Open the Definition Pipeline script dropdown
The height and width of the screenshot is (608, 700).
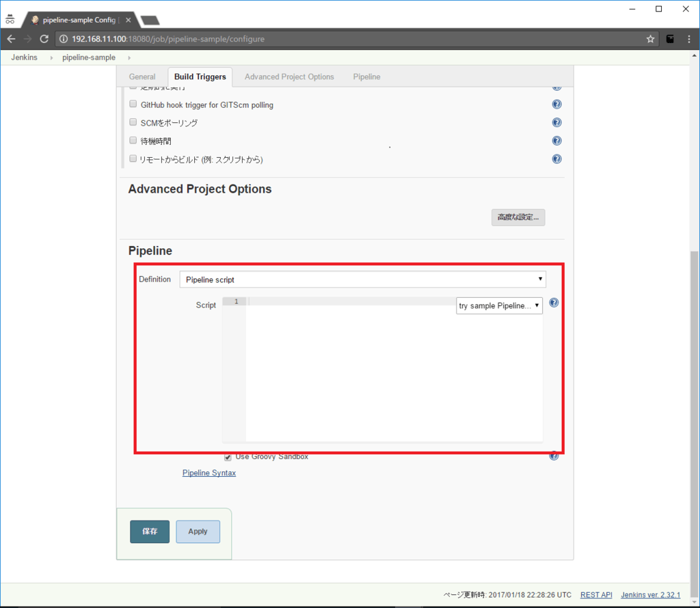(x=362, y=279)
